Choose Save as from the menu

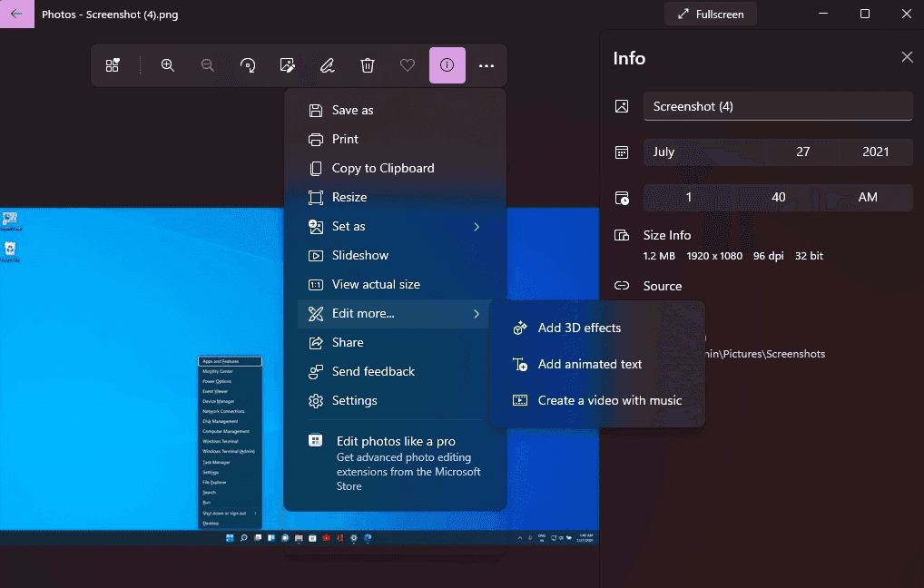tap(394, 110)
